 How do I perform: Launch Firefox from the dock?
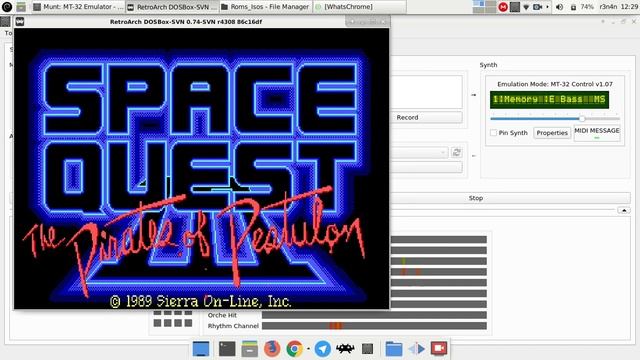pos(272,349)
